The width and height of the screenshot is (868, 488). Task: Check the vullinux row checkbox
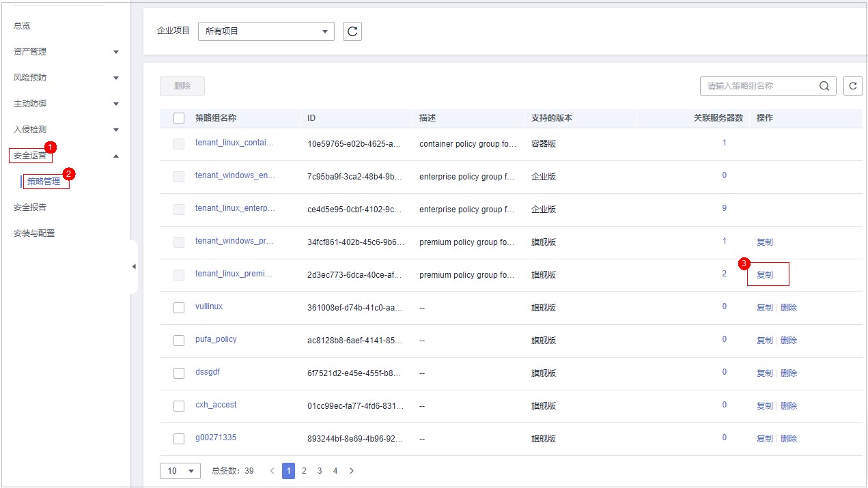coord(179,308)
